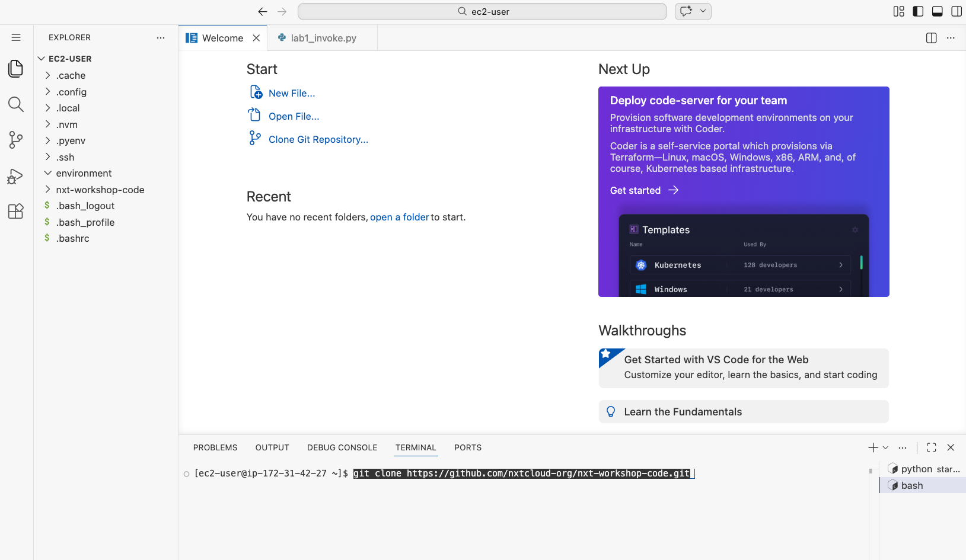Create a new terminal with the plus icon
Image resolution: width=966 pixels, height=560 pixels.
[873, 447]
